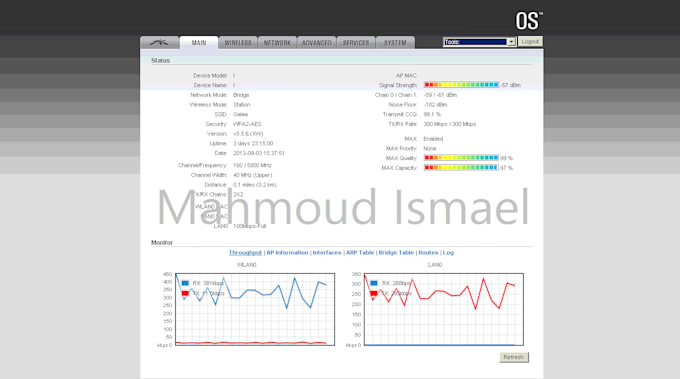Click the MAX Capacity color bar
Image resolution: width=680 pixels, height=379 pixels.
pyautogui.click(x=461, y=167)
